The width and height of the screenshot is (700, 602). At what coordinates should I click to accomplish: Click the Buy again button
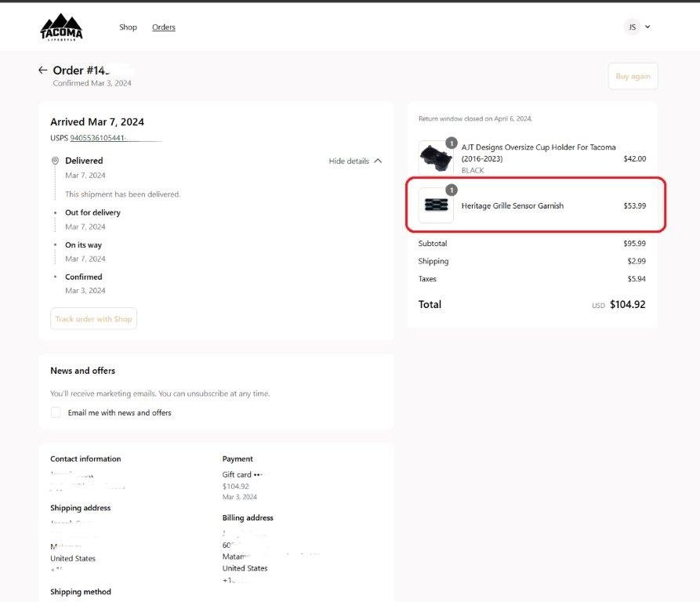pyautogui.click(x=633, y=76)
